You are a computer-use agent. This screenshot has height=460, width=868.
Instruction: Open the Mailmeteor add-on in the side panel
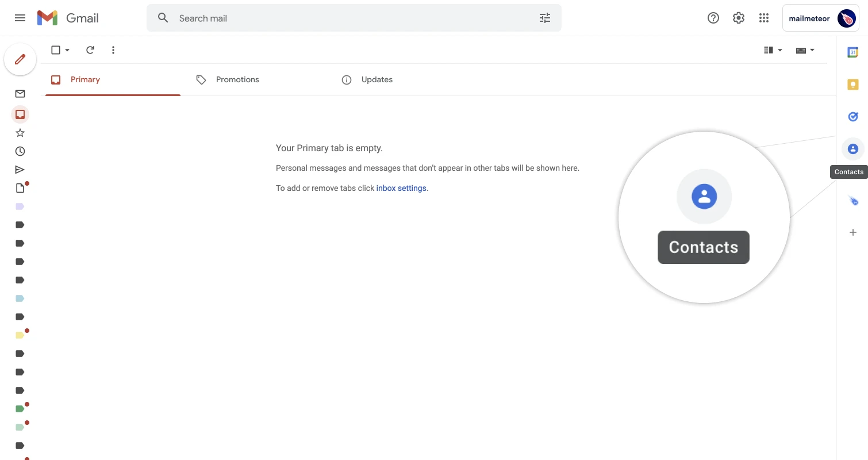click(x=853, y=200)
